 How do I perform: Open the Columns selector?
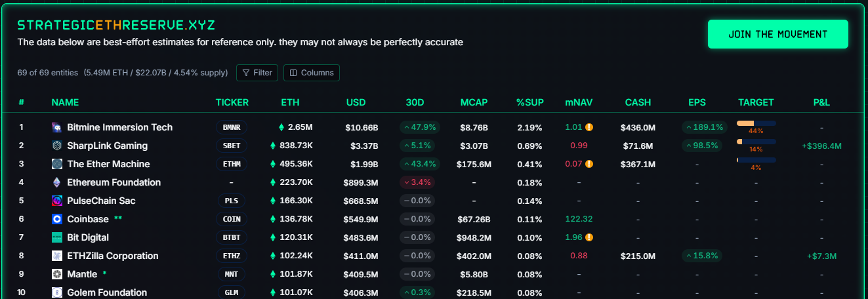tap(312, 73)
